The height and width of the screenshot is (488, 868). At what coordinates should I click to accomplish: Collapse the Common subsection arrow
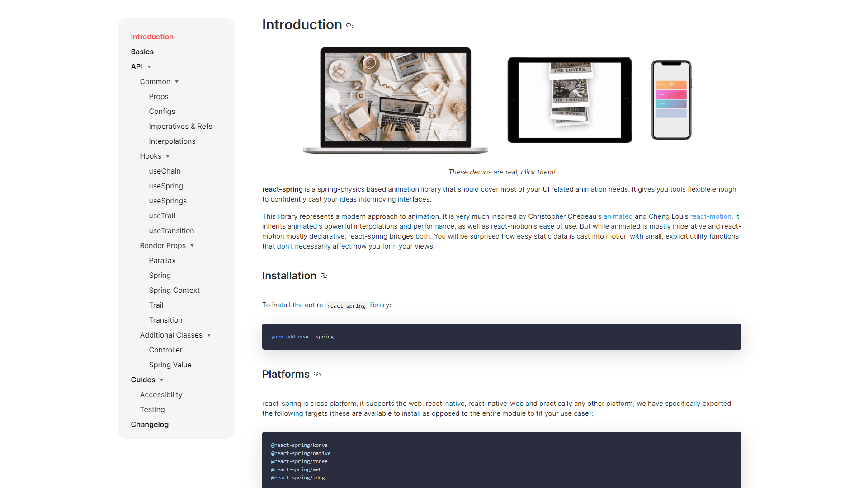177,82
